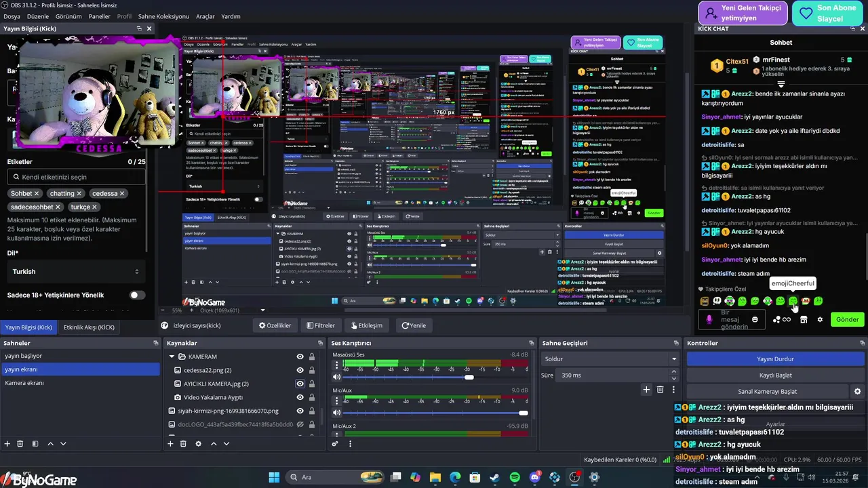Open Kick chat shop icon
868x488 pixels.
tap(804, 319)
